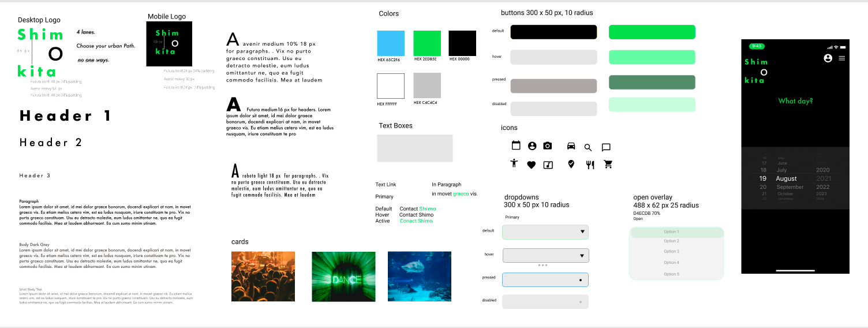
Task: Click the dark gray pressed button
Action: pyautogui.click(x=553, y=85)
